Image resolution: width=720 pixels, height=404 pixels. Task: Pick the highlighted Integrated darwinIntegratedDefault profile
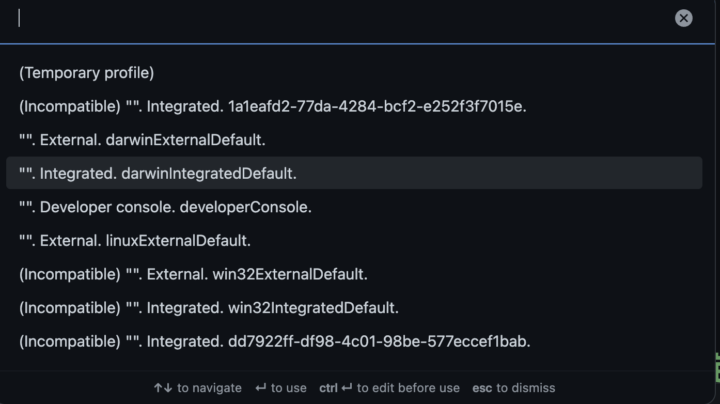point(354,173)
